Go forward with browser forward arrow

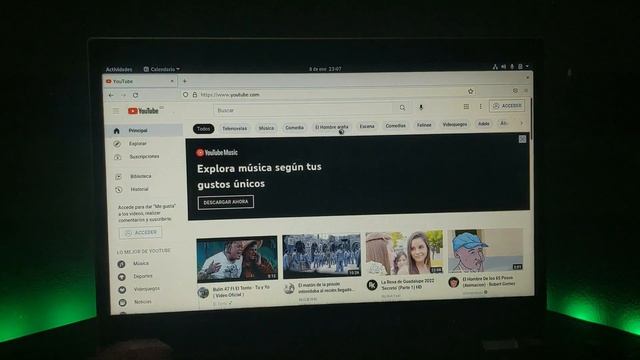[123, 95]
